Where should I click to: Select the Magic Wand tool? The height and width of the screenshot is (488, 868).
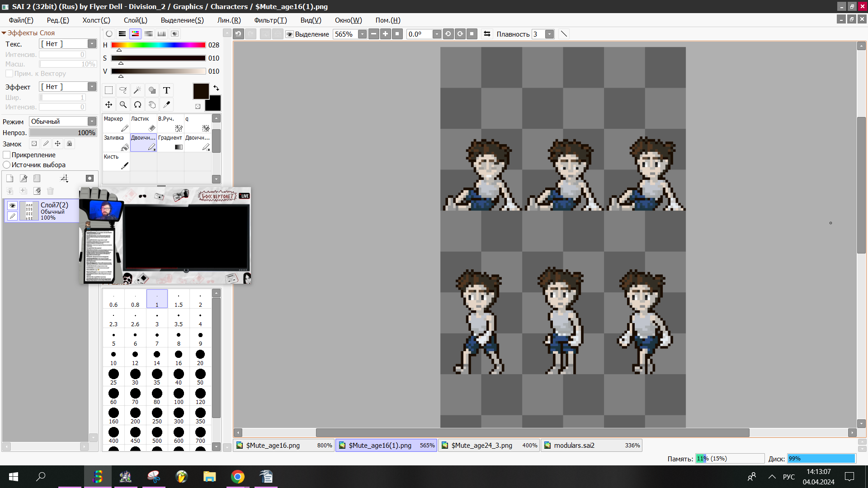coord(137,90)
